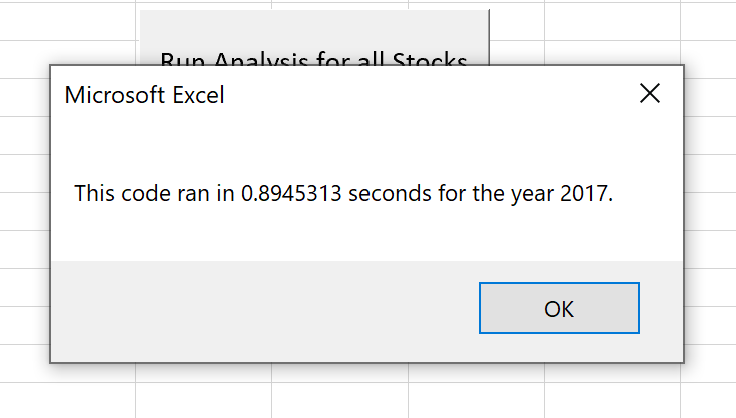736x418 pixels.
Task: Select the bottom-left spreadsheet cell below the dialog
Action: coord(68,400)
